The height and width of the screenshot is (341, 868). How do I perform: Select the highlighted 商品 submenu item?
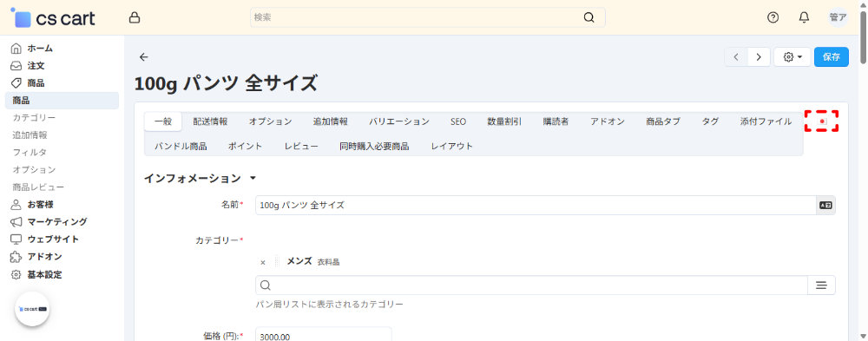click(x=62, y=100)
